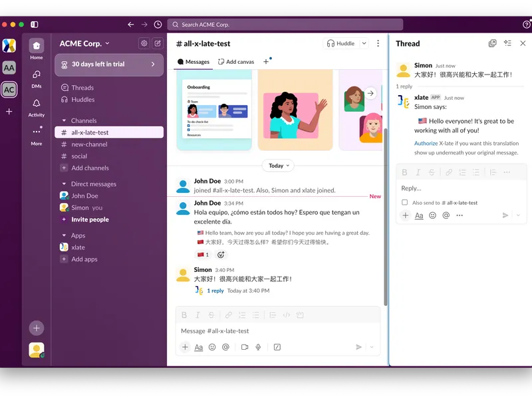Open sidebar preferences gear icon
Image resolution: width=532 pixels, height=399 pixels.
tap(144, 43)
